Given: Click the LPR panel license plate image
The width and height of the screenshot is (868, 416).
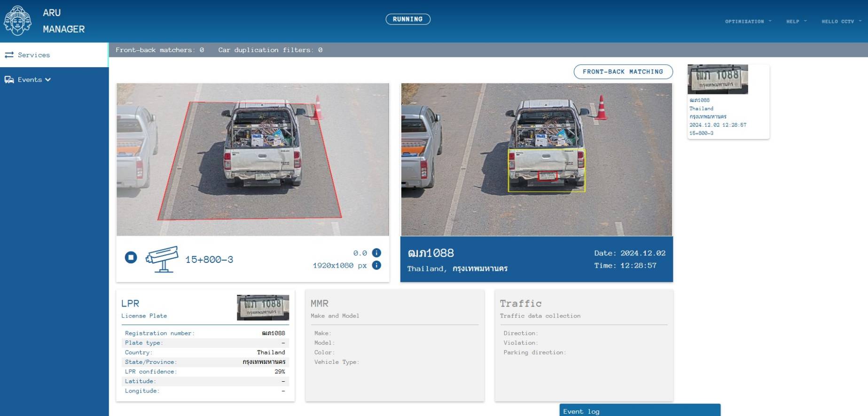Looking at the screenshot, I should [263, 308].
